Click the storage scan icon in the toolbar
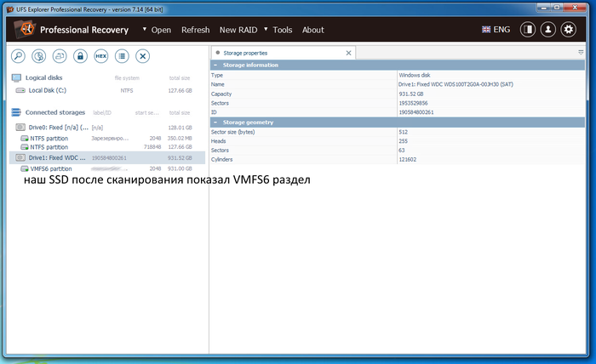Viewport: 596px width, 364px height. tap(38, 56)
